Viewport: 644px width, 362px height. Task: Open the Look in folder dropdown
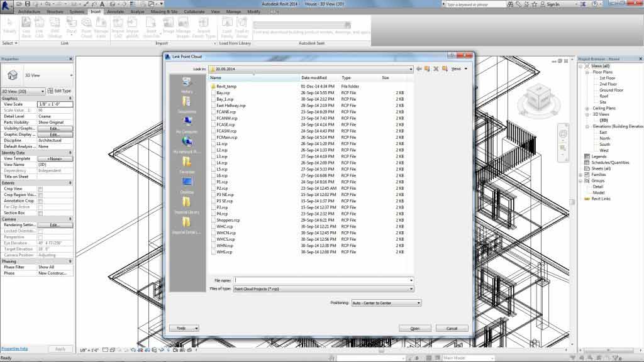pyautogui.click(x=411, y=69)
